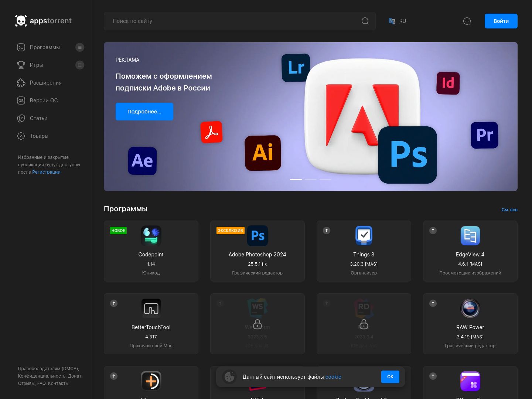Click the RAW Power title text

[470, 327]
